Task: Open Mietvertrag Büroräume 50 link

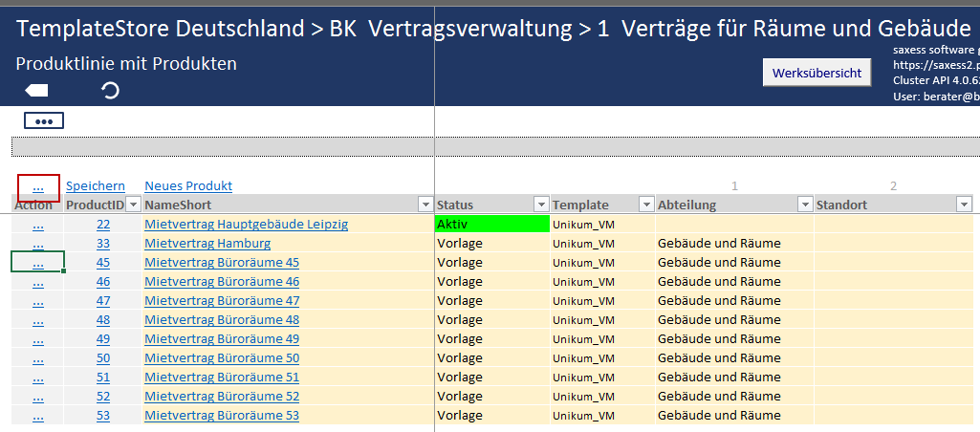Action: click(222, 358)
